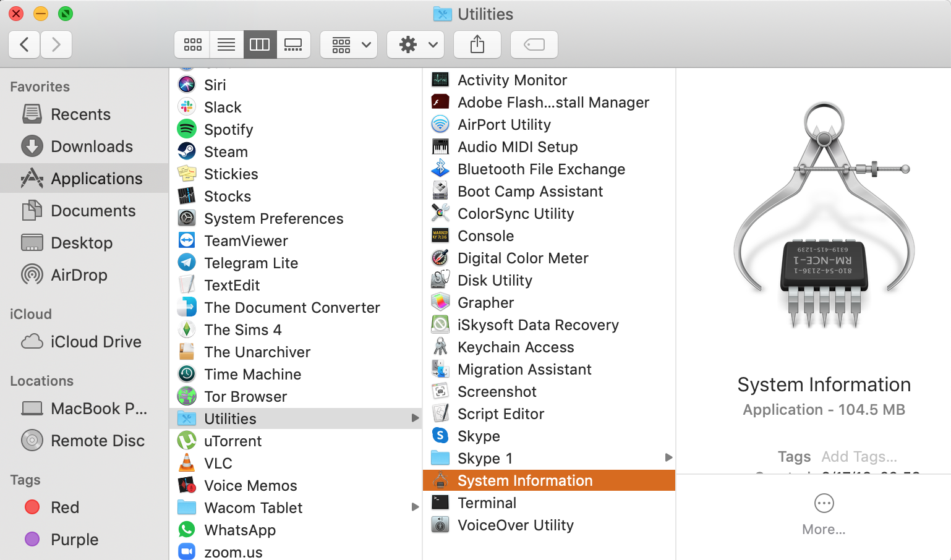Select the Slack app icon
Screen dimensions: 951x560
[x=187, y=106]
